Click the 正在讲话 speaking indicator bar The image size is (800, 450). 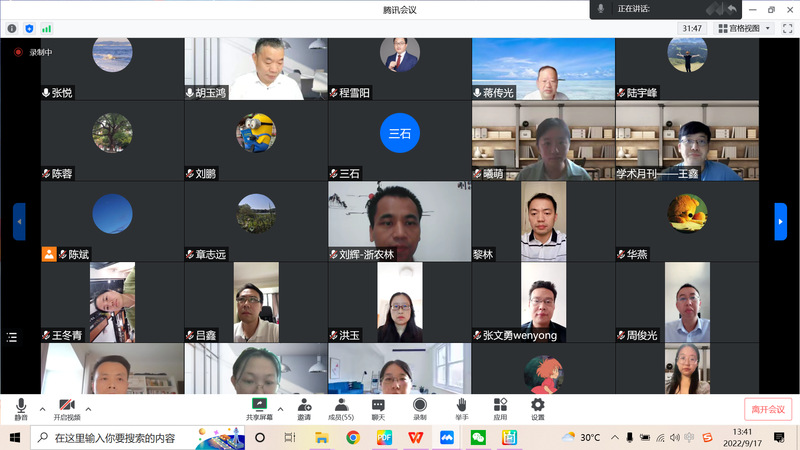tap(666, 9)
